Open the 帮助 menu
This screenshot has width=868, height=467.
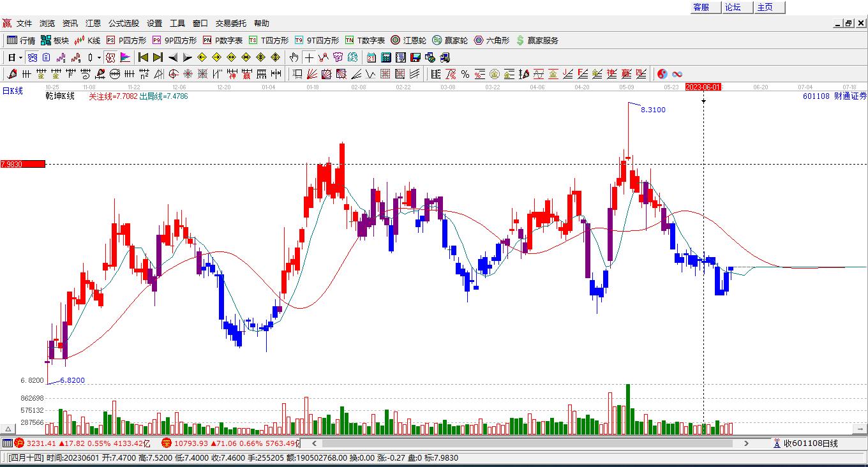pyautogui.click(x=262, y=24)
